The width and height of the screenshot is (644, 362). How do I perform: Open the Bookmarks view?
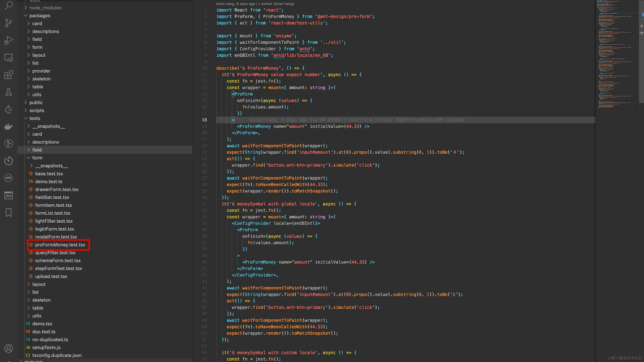[9, 213]
